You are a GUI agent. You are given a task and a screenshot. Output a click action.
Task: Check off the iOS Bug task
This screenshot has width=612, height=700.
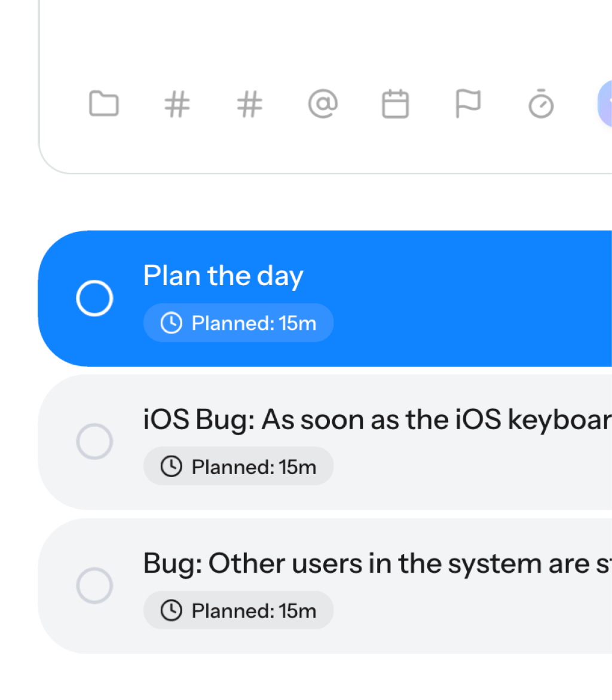click(x=94, y=442)
